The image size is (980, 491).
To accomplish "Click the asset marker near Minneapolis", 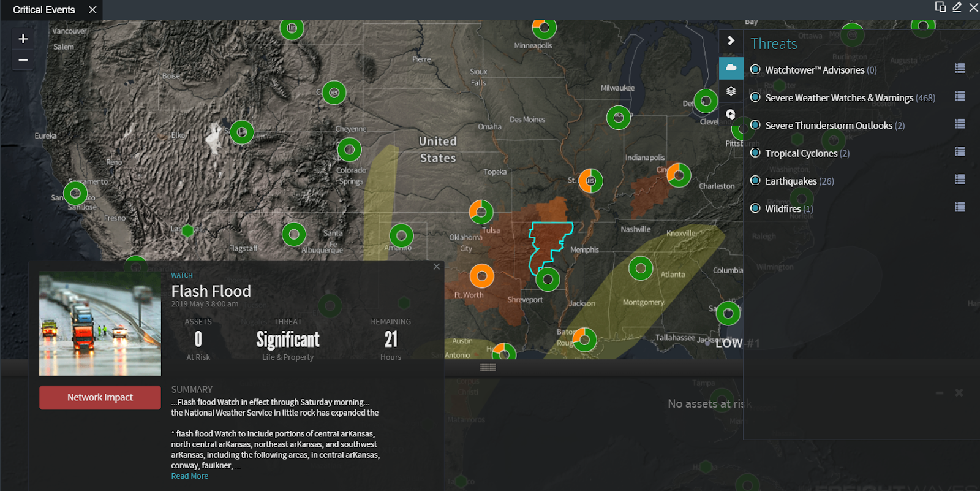I will click(544, 28).
